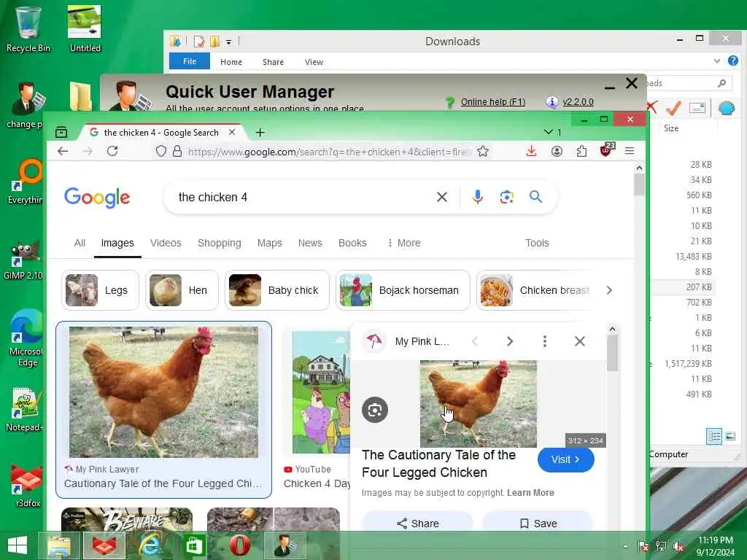Expand the More search options menu
The image size is (747, 560).
click(404, 243)
